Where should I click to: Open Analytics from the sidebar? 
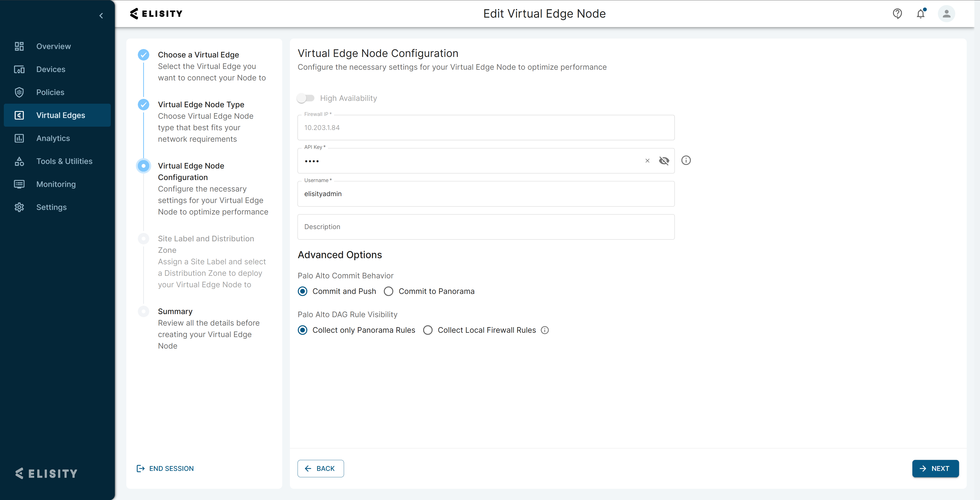point(57,138)
